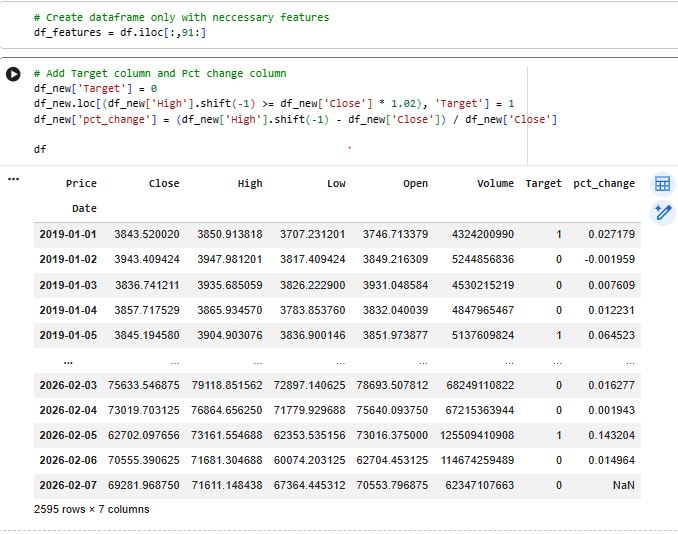Click the Open column header

point(415,184)
